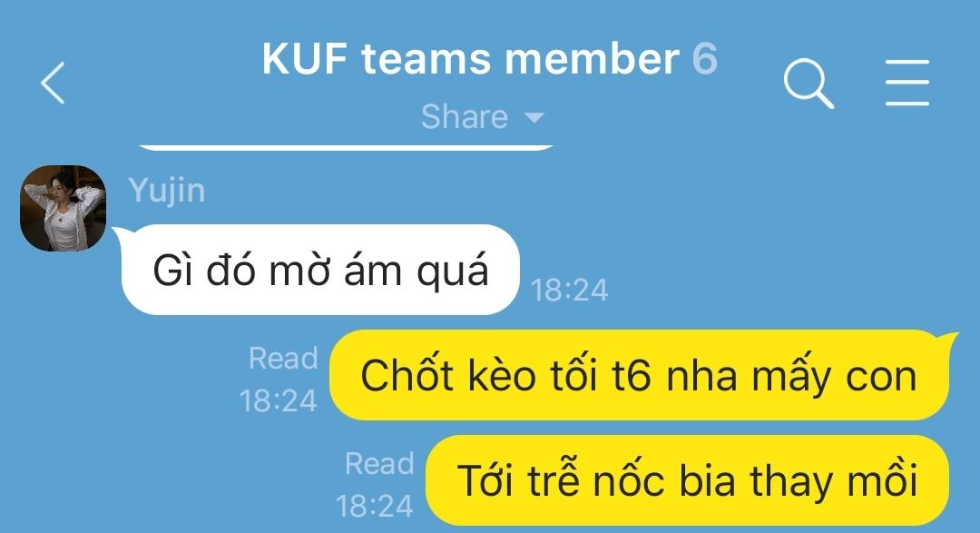The image size is (980, 533).
Task: Select message "Chốt kèo tối t6 nha mấy con"
Action: tap(639, 375)
